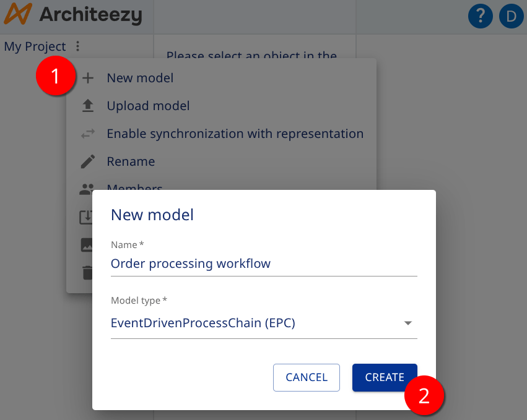
Task: Select Rename from the context menu
Action: click(x=131, y=161)
